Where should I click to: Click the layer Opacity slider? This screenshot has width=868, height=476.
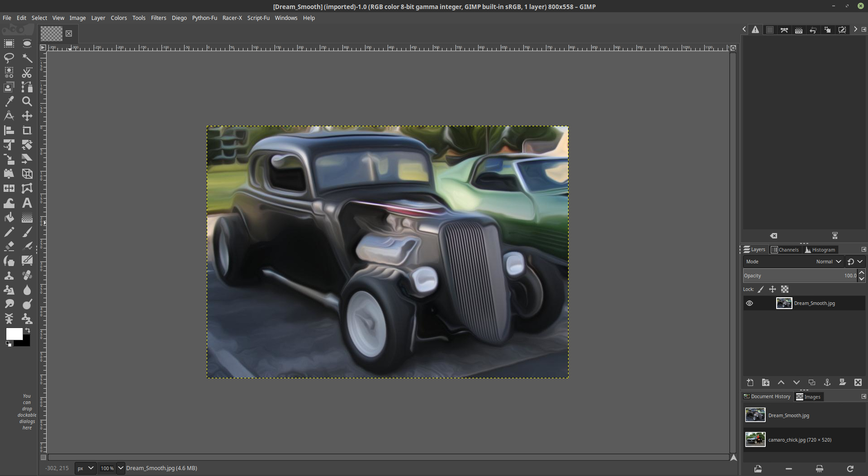click(x=800, y=276)
